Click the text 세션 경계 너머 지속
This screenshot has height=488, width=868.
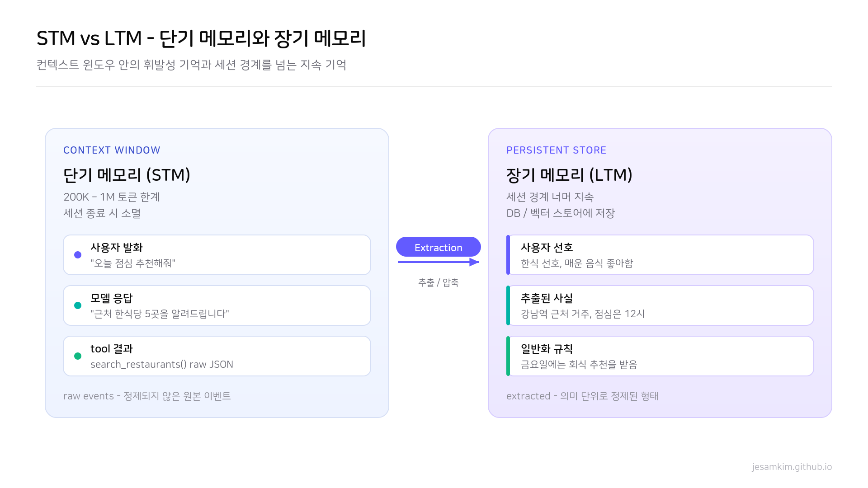[550, 197]
